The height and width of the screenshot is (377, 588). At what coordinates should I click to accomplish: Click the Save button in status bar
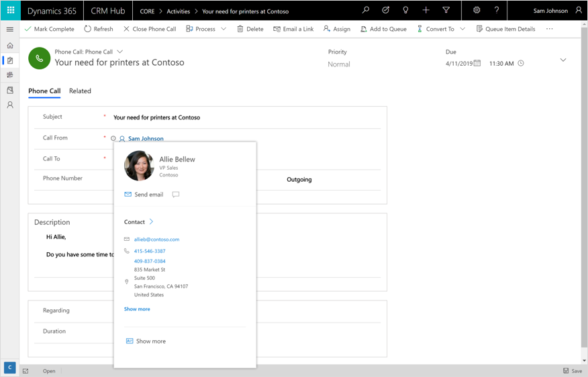coord(573,371)
